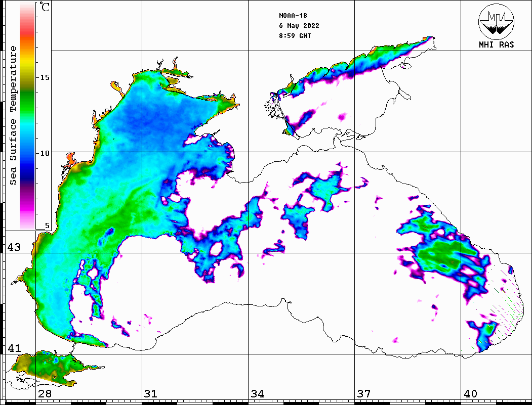Screen dimensions: 532x405
Task: Click the longitude label 28
Action: [45, 394]
